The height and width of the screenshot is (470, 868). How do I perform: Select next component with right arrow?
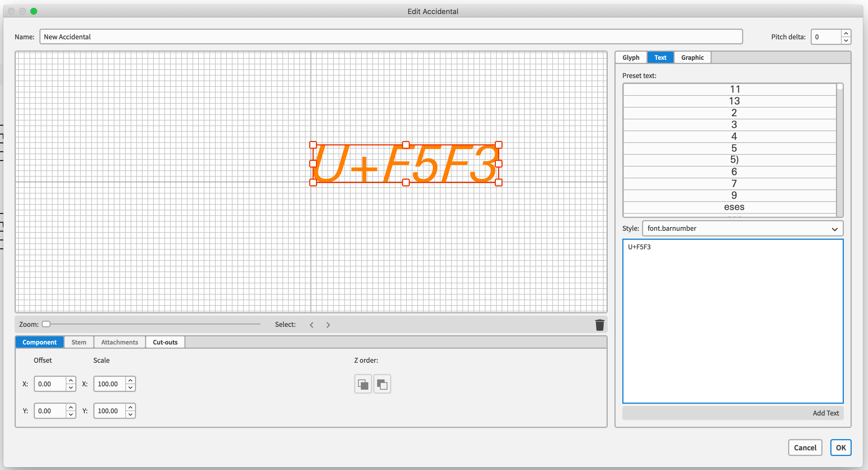(328, 325)
